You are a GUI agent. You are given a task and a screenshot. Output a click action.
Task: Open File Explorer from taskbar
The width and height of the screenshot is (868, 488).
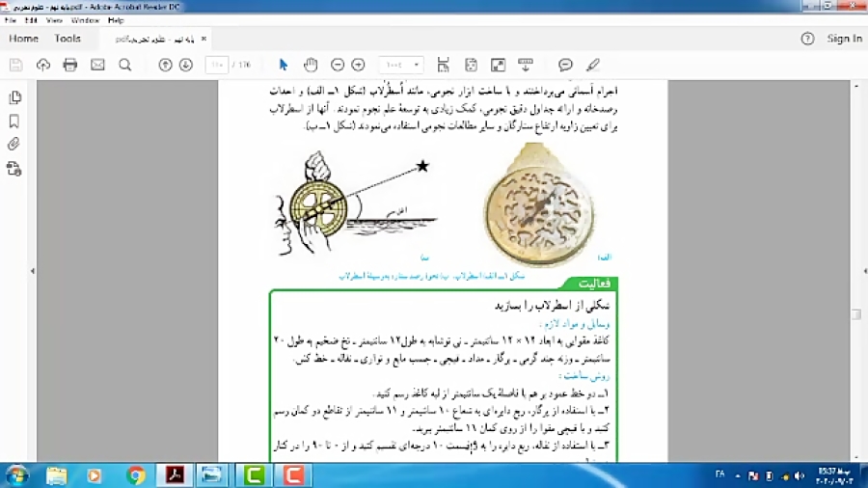pyautogui.click(x=57, y=475)
